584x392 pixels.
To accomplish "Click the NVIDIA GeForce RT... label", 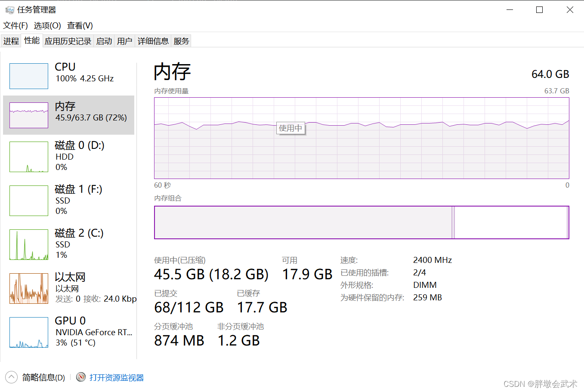I will pos(94,332).
